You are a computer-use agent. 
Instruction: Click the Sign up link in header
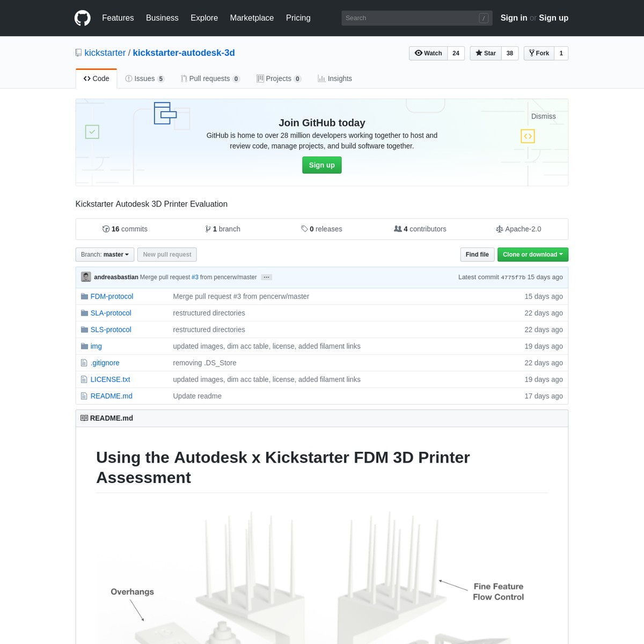click(x=554, y=18)
